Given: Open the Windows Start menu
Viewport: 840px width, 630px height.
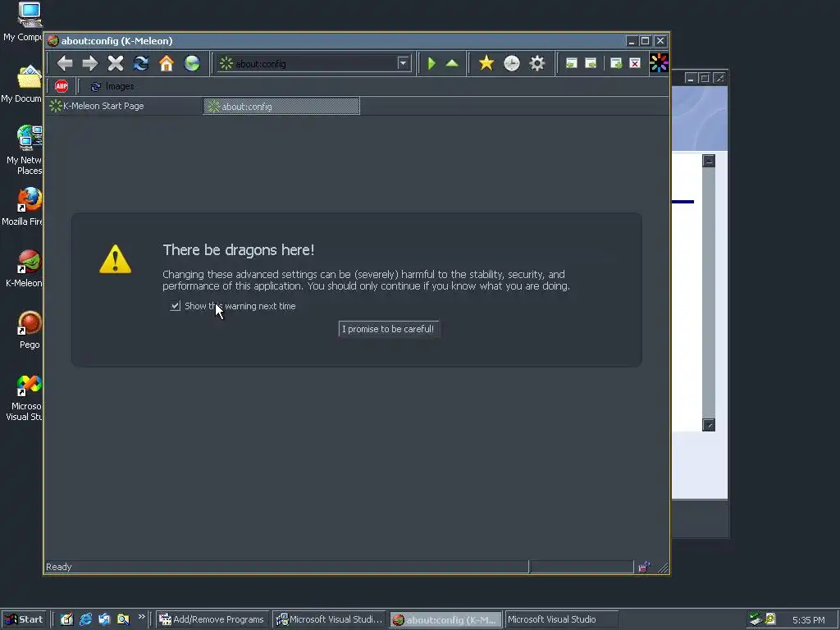Looking at the screenshot, I should coord(24,619).
